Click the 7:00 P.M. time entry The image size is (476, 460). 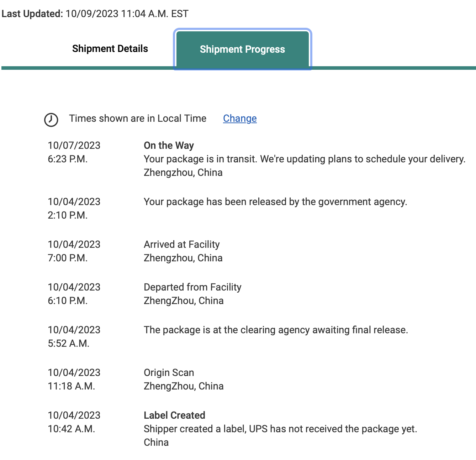[x=68, y=258]
